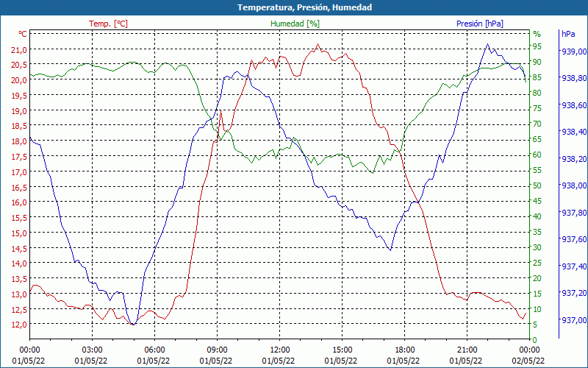Screen dimensions: 588x368
Task: Click the '18,5' temperature axis value
Action: pos(19,126)
